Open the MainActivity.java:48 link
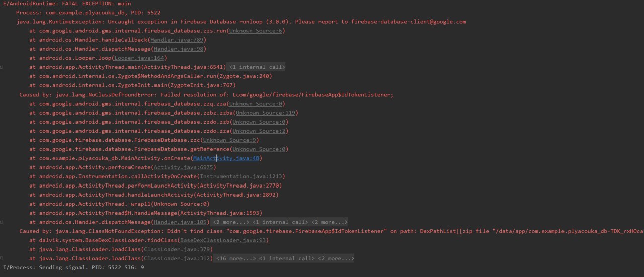The width and height of the screenshot is (644, 277). [226, 158]
